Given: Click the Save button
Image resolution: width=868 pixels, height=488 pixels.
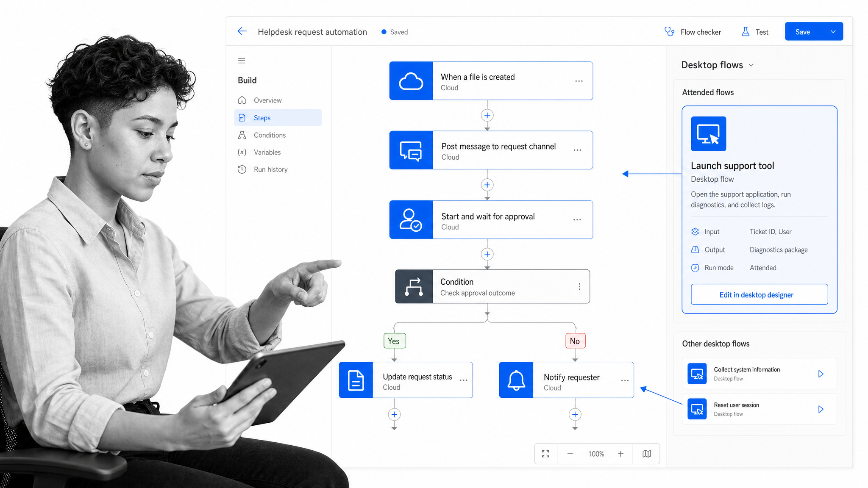Looking at the screenshot, I should pos(804,32).
